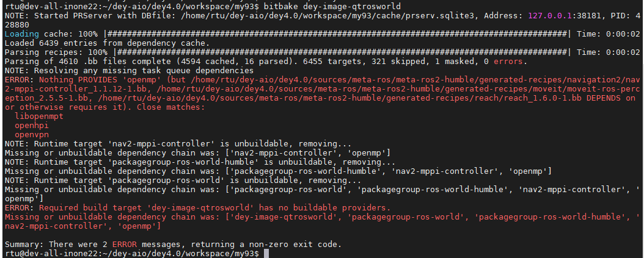Viewport: 644px width, 258px height.
Task: Click the terminal cursor block at prompt
Action: click(266, 254)
